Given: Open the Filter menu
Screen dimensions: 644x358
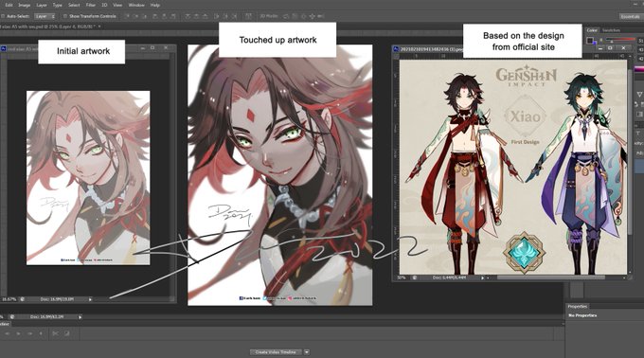Looking at the screenshot, I should 90,5.
